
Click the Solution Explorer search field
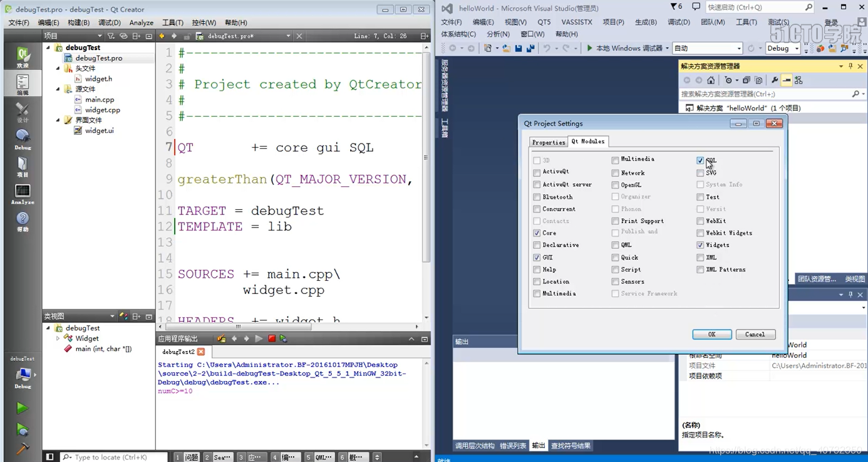772,94
